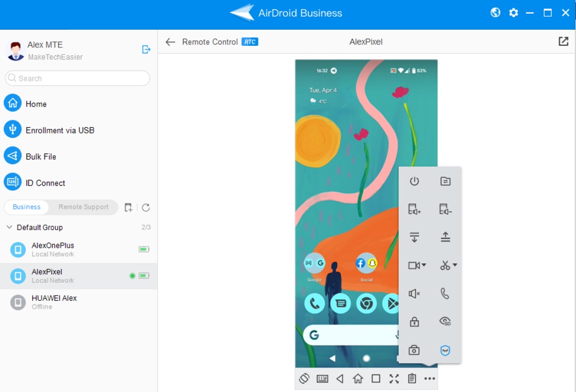This screenshot has height=392, width=576.
Task: Open the remote file manager
Action: (446, 181)
